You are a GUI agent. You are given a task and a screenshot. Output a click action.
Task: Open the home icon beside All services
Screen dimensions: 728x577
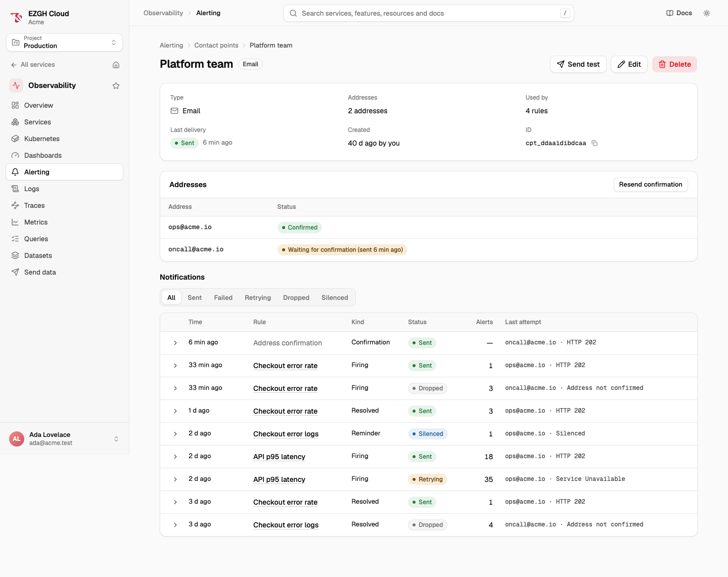click(x=116, y=65)
